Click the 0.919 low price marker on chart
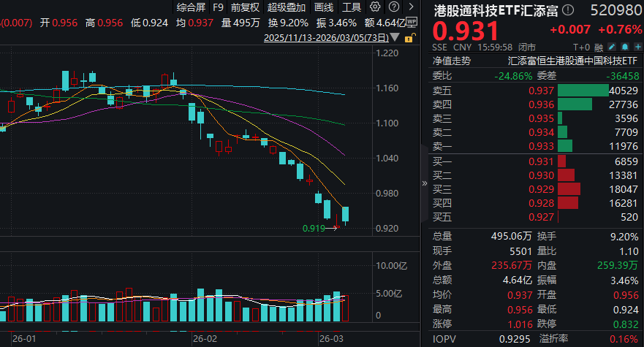Screen dimensions: 644x347 [x=314, y=229]
